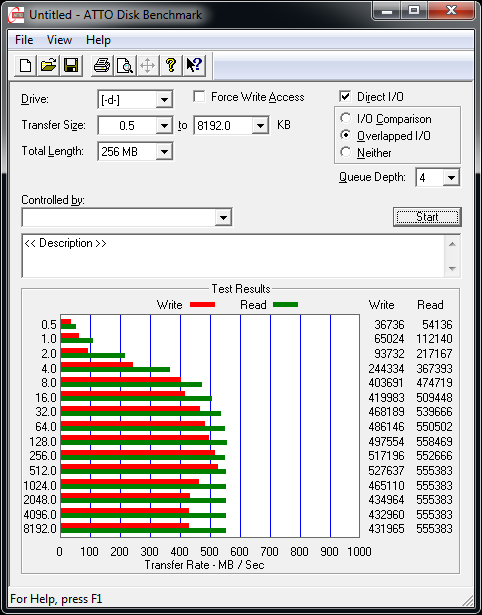Choose the Neither radio option
The height and width of the screenshot is (615, 482).
(346, 152)
